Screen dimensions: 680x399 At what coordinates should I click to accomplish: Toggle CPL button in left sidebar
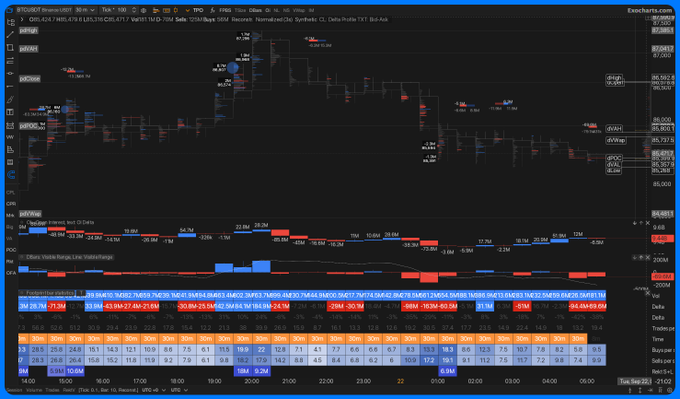(x=10, y=192)
